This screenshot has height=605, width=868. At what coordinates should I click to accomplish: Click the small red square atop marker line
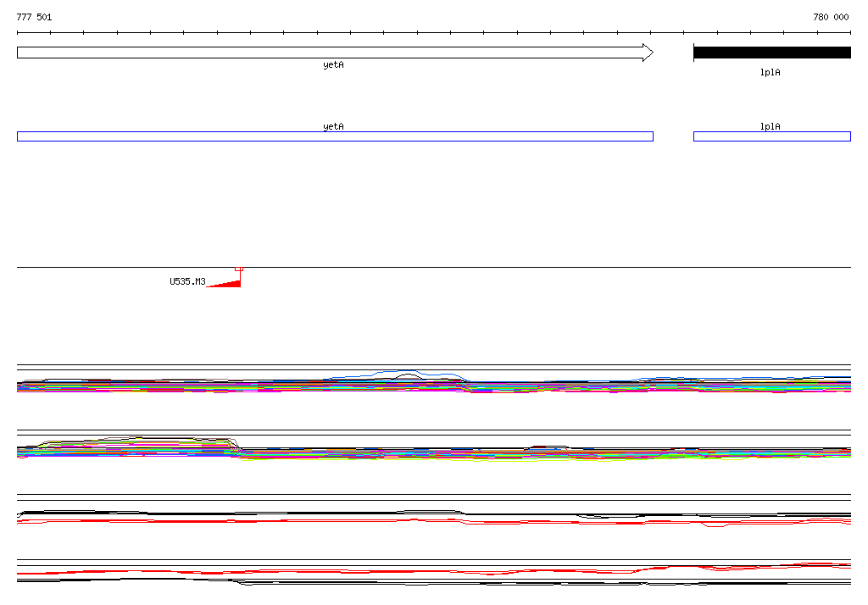[238, 269]
